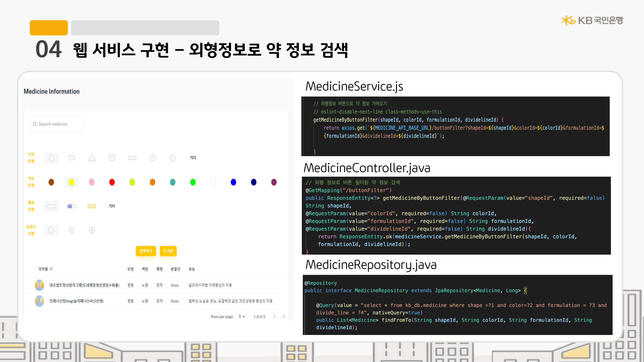Open the Rows per page dropdown
The width and height of the screenshot is (644, 362).
[241, 317]
